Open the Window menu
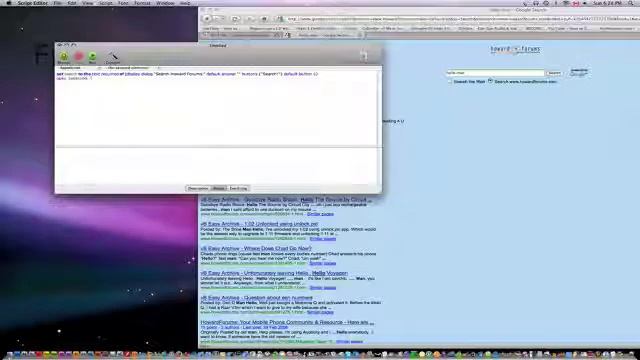Image resolution: width=640 pixels, height=360 pixels. click(x=165, y=3)
